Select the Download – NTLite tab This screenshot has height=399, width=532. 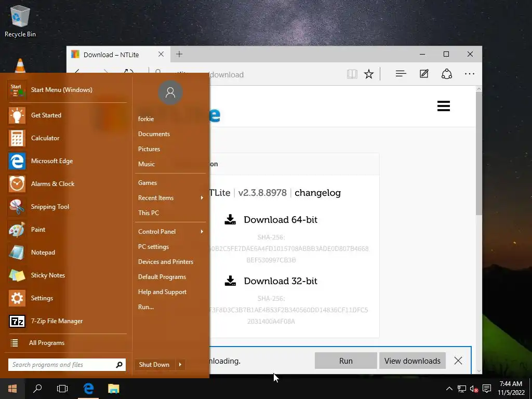[x=118, y=54]
